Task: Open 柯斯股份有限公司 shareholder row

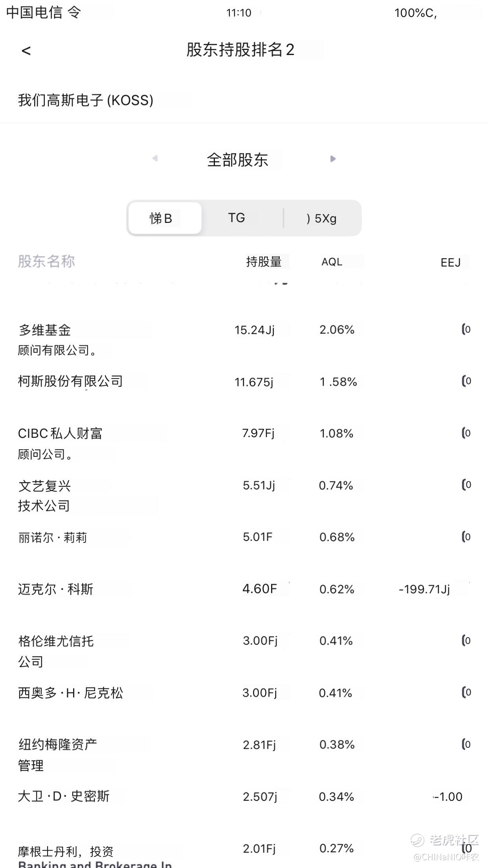Action: 244,381
